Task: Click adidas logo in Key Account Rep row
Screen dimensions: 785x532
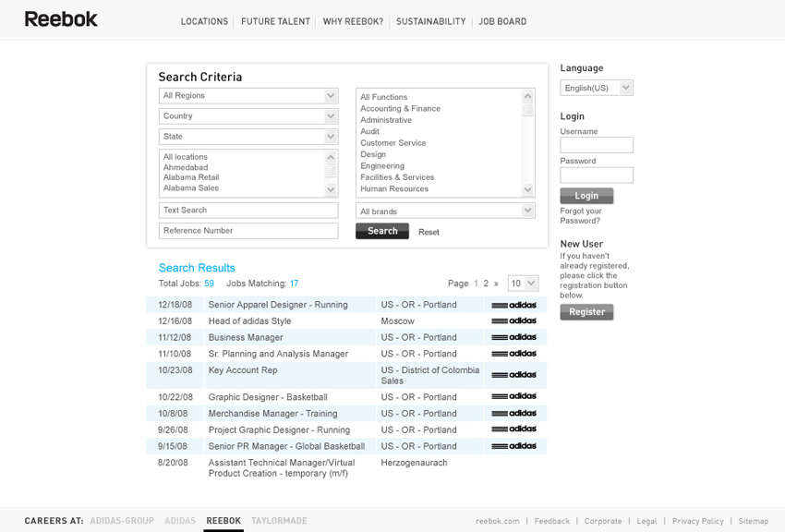Action: click(x=513, y=375)
